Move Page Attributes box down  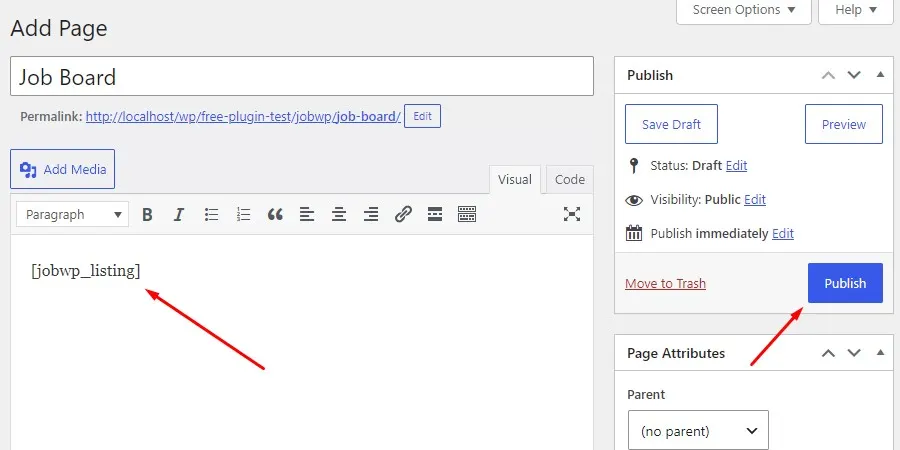tap(854, 353)
